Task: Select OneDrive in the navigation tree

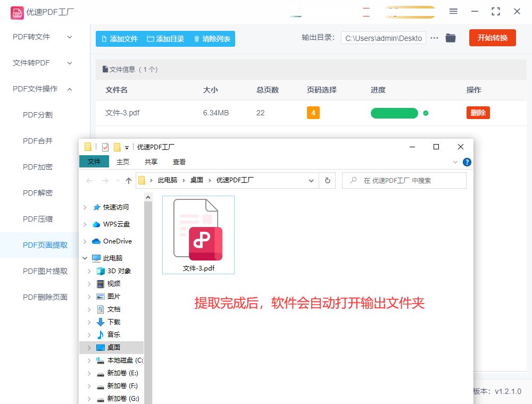Action: click(118, 241)
